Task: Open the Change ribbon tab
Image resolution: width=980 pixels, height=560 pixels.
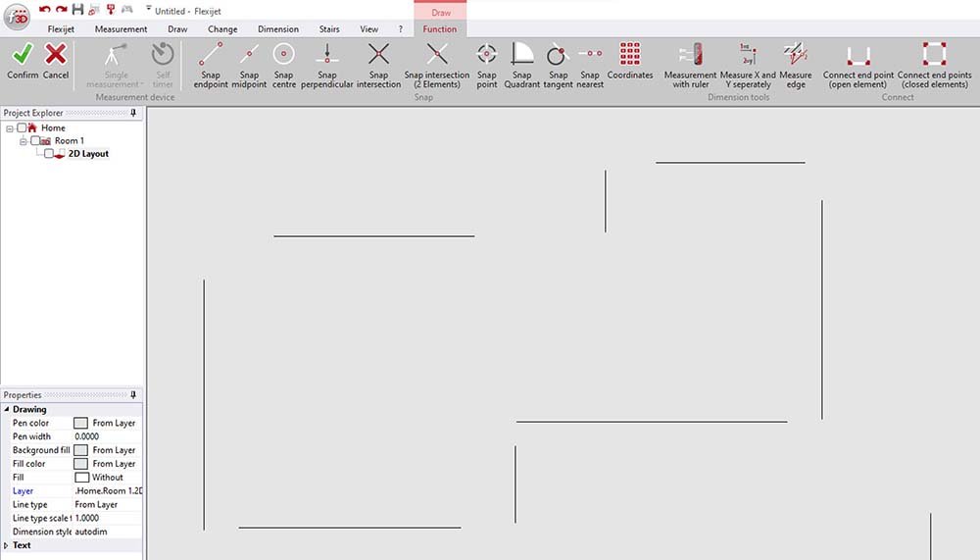Action: click(x=222, y=28)
